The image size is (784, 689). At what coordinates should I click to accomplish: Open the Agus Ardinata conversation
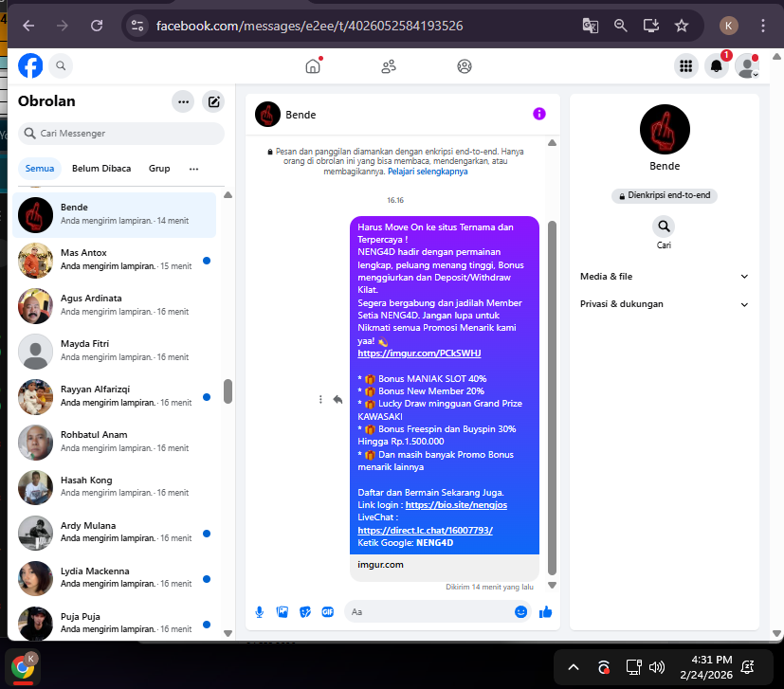(115, 306)
